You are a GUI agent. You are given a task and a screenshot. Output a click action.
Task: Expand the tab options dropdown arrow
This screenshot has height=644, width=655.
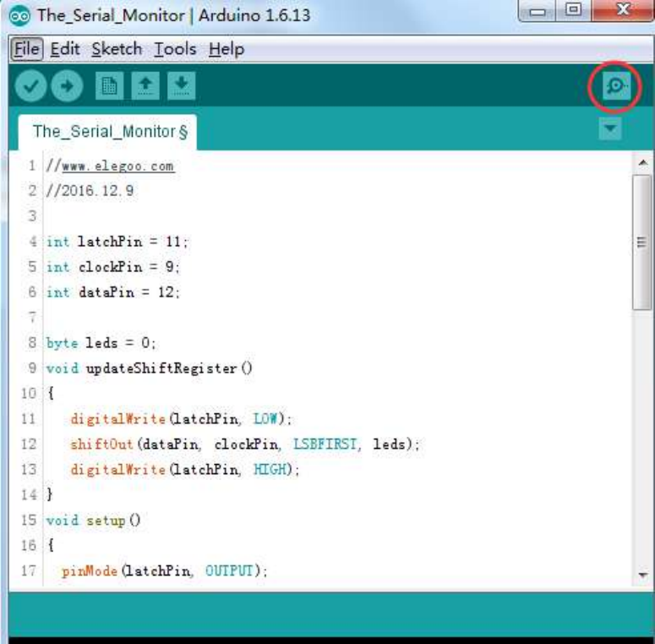[610, 128]
